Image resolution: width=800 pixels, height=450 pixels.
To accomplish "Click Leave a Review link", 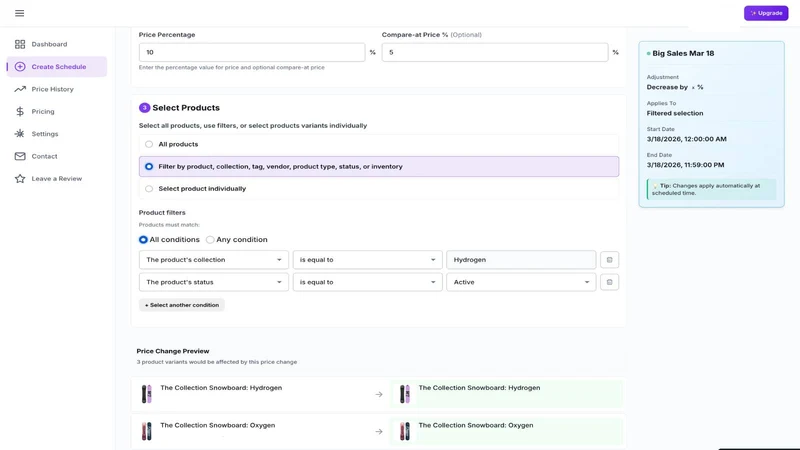I will coord(57,179).
